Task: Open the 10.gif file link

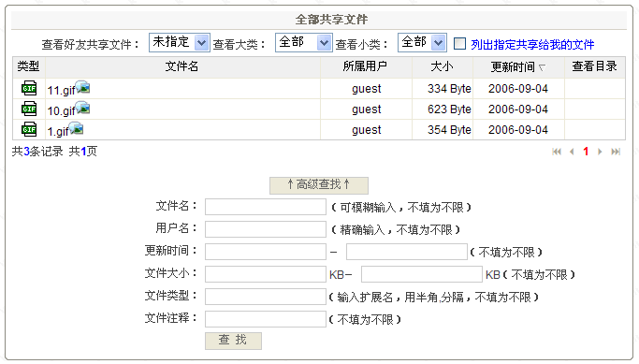Action: [61, 110]
